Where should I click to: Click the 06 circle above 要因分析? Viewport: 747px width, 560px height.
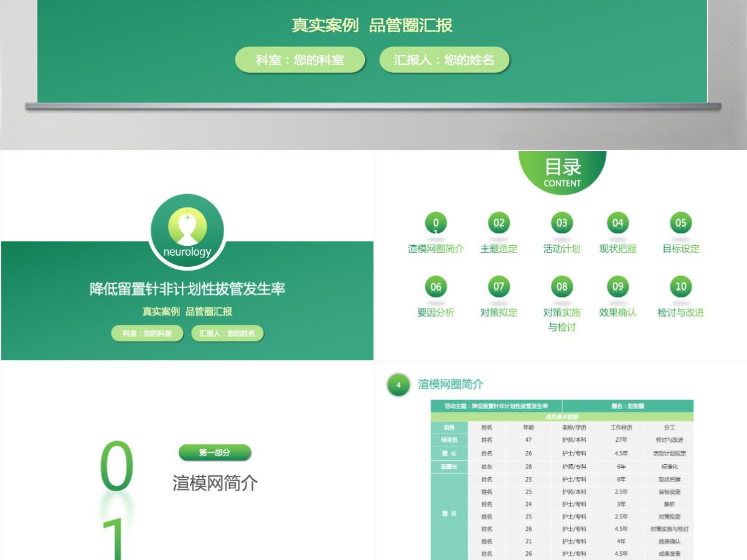[436, 287]
